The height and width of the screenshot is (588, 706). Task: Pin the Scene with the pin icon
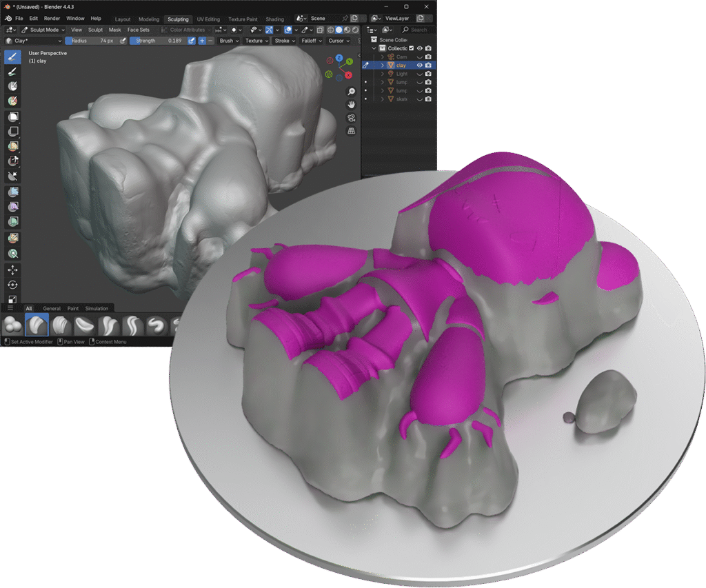[x=345, y=19]
